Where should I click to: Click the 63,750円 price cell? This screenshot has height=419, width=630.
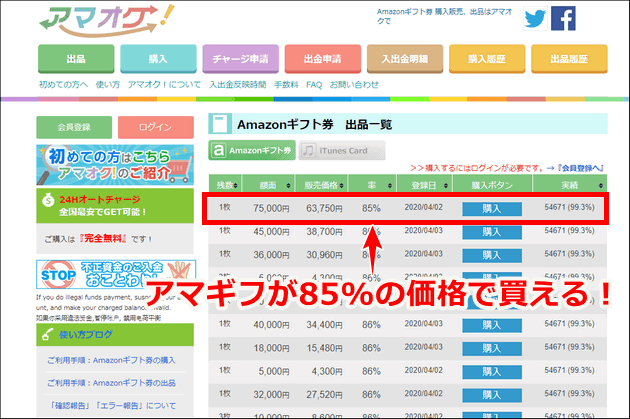point(324,208)
